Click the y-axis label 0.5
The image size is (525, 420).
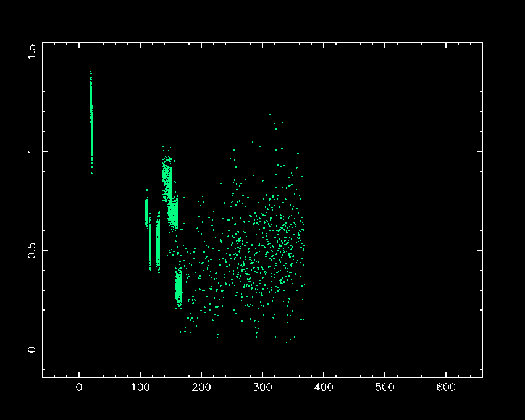(31, 251)
